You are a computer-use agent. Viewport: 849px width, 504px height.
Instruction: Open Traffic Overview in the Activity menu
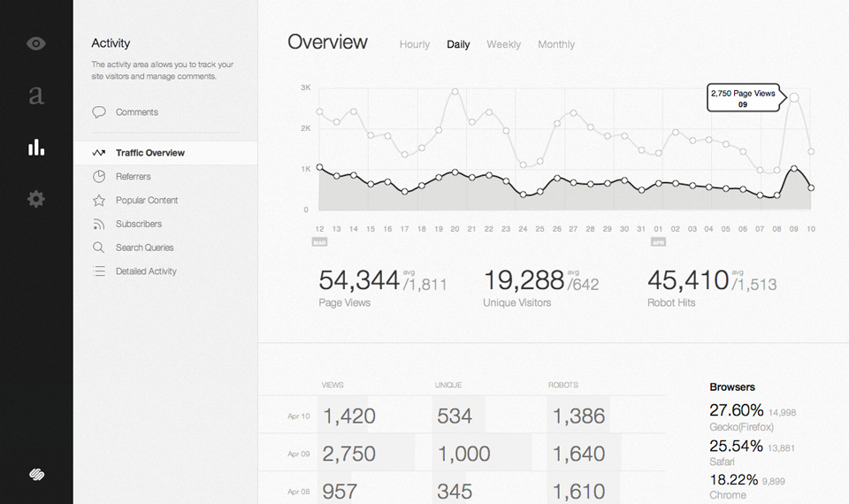[149, 153]
